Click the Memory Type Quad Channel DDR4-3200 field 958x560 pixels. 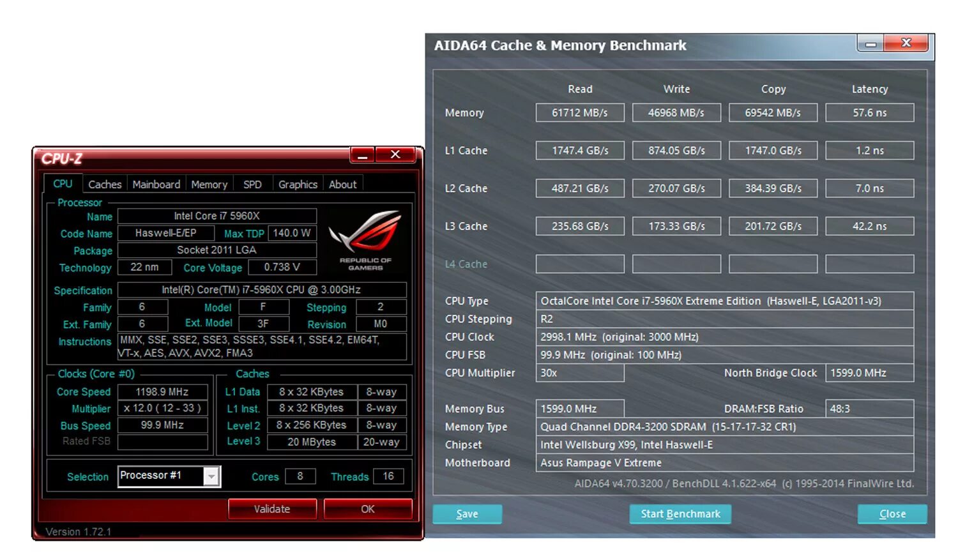click(x=725, y=427)
